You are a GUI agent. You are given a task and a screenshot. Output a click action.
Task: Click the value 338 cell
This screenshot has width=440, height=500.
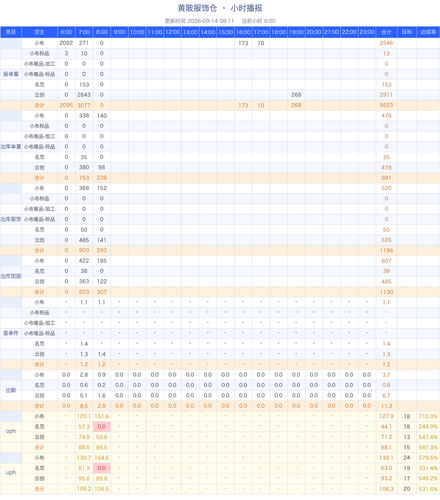pos(84,115)
